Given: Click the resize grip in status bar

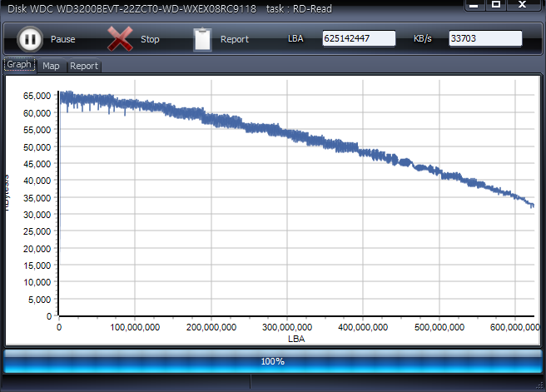Looking at the screenshot, I should pyautogui.click(x=539, y=385).
